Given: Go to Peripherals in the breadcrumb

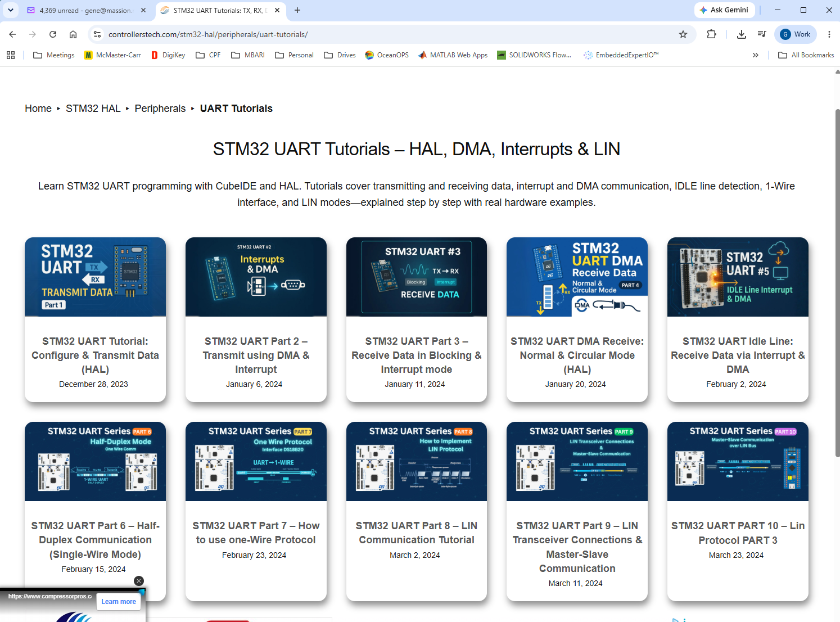Looking at the screenshot, I should [x=160, y=109].
